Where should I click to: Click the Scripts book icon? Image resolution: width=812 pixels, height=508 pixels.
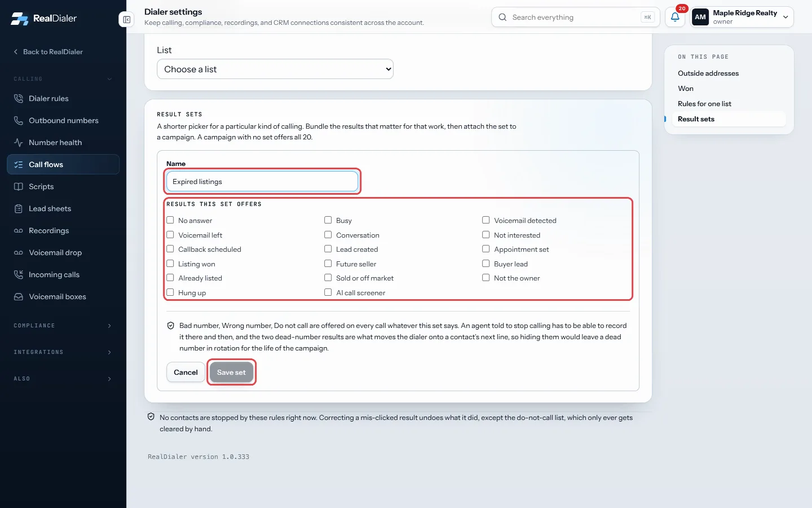pos(19,186)
